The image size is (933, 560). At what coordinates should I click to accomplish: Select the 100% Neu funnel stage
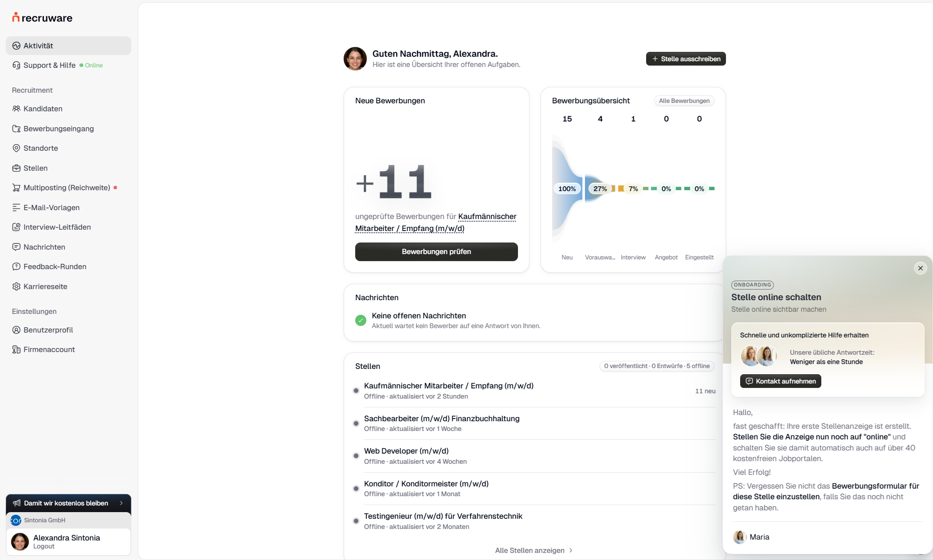click(x=567, y=188)
